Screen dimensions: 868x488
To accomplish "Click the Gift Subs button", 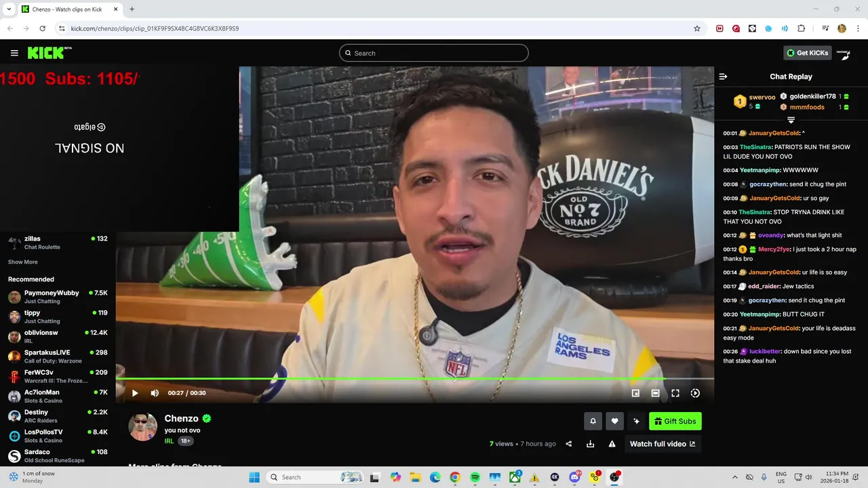I will click(x=675, y=421).
